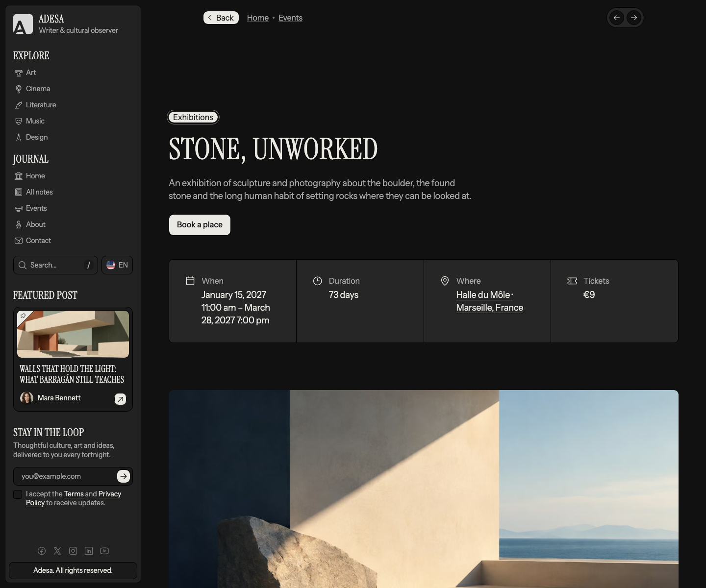Open All notes page
Image resolution: width=706 pixels, height=588 pixels.
click(34, 192)
